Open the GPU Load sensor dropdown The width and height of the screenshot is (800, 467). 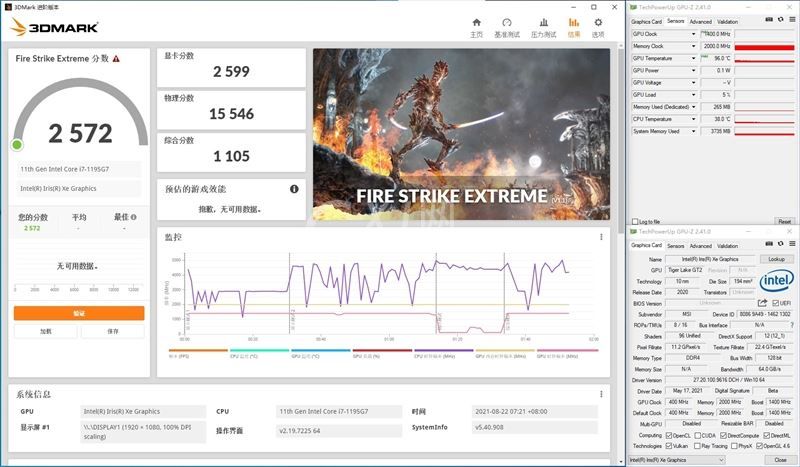[x=693, y=95]
